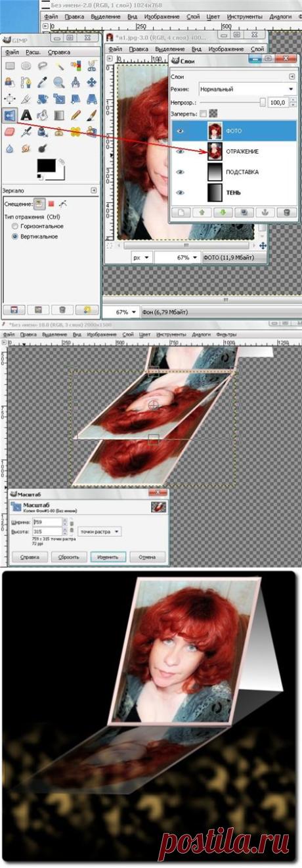
Task: Click Изменить button in Масштаб dialog
Action: point(108,557)
